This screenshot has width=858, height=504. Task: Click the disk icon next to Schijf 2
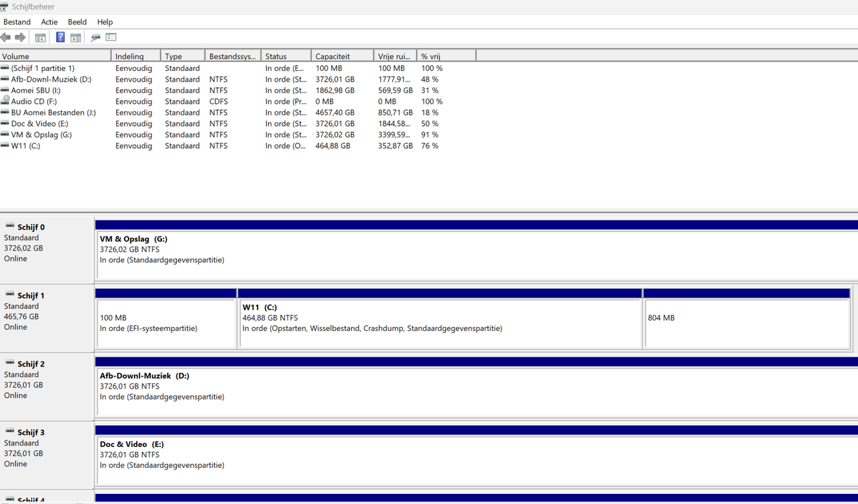(x=9, y=363)
